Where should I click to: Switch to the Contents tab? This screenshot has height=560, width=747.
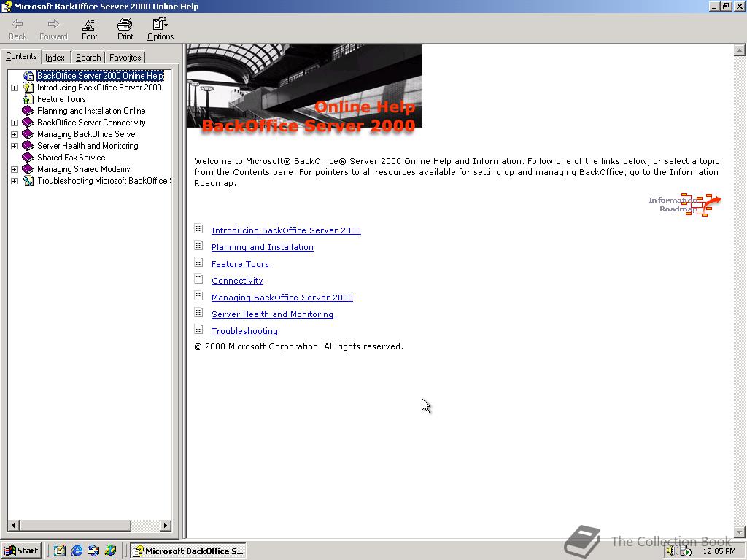pos(21,56)
